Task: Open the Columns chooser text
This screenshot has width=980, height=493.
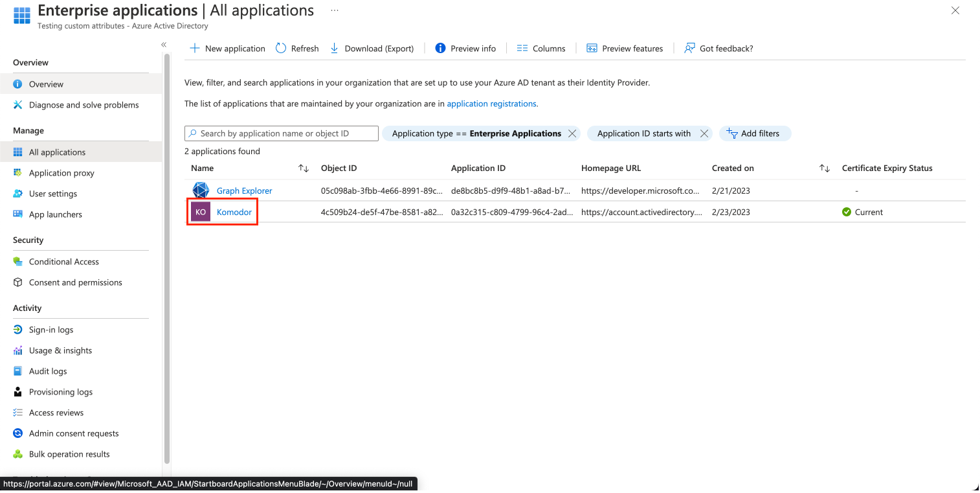Action: [549, 49]
